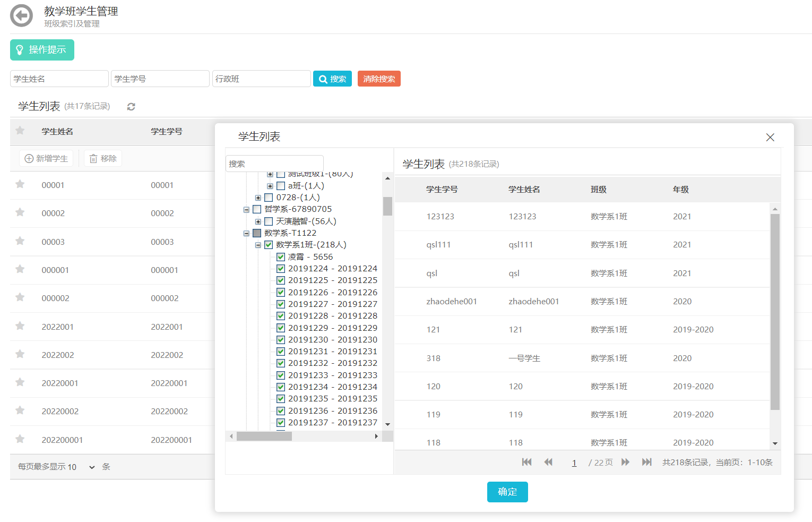
Task: Collapse the 数学系-T1122 tree node
Action: [x=246, y=233]
